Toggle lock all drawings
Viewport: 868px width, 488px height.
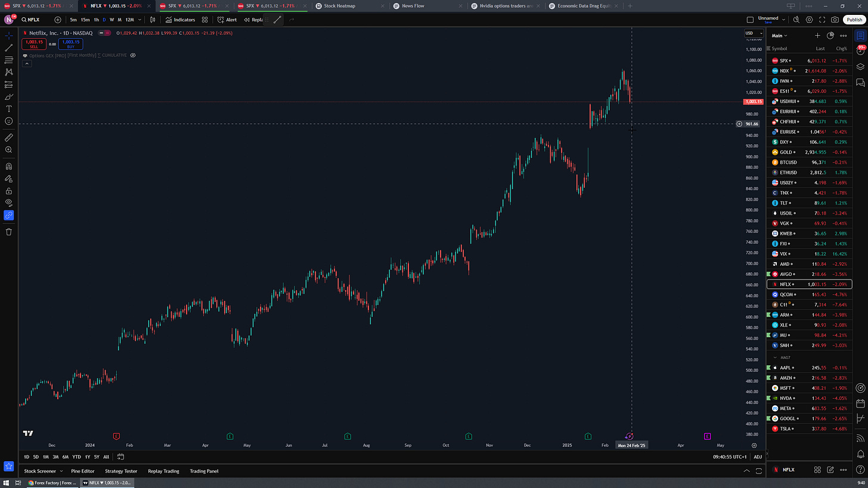(x=9, y=191)
